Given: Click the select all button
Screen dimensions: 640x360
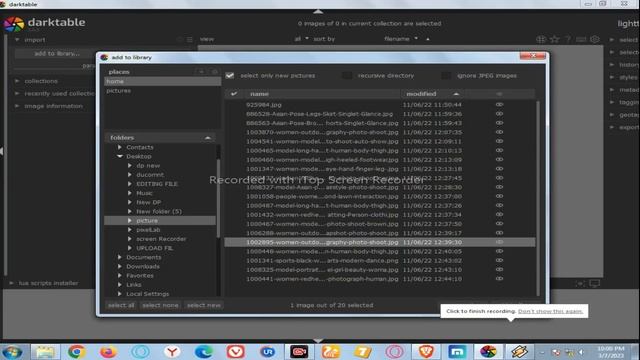Looking at the screenshot, I should click(121, 305).
